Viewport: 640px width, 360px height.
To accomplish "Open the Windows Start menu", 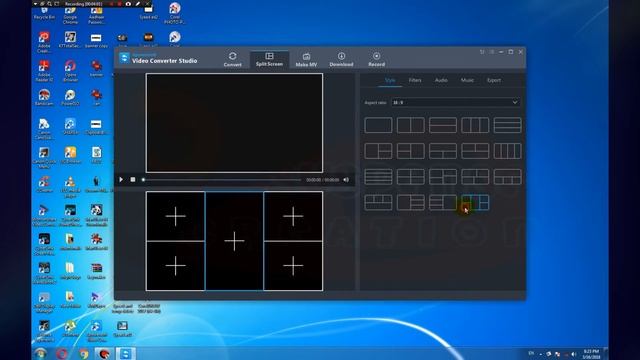I will coord(41,353).
